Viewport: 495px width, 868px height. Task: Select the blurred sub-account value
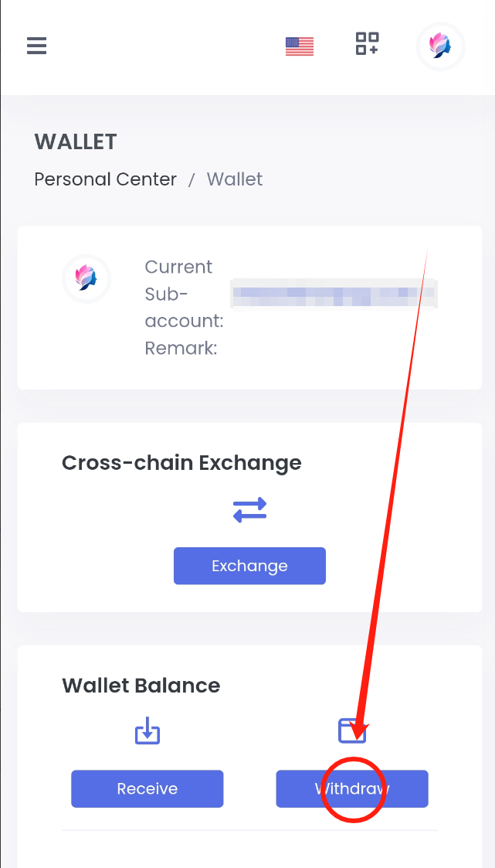coord(334,294)
